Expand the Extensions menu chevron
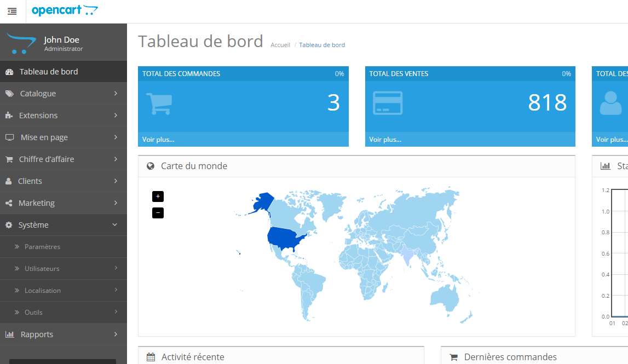628x364 pixels. (x=116, y=115)
